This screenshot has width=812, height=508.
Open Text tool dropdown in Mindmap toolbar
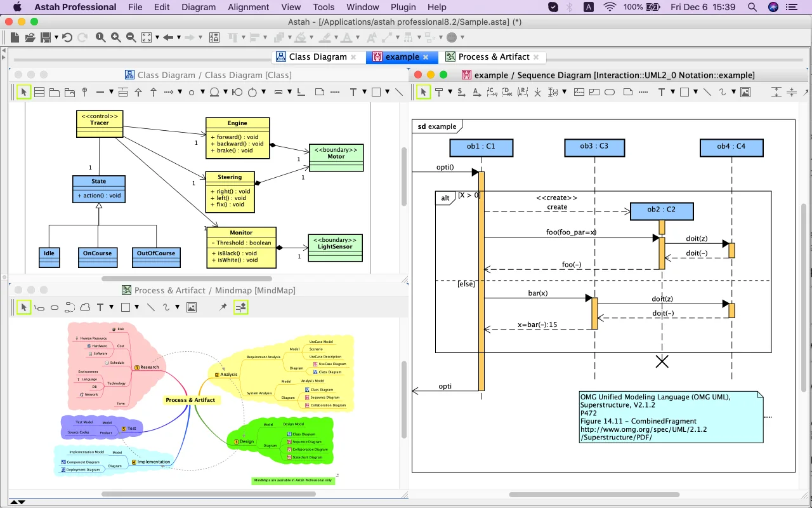tap(111, 307)
